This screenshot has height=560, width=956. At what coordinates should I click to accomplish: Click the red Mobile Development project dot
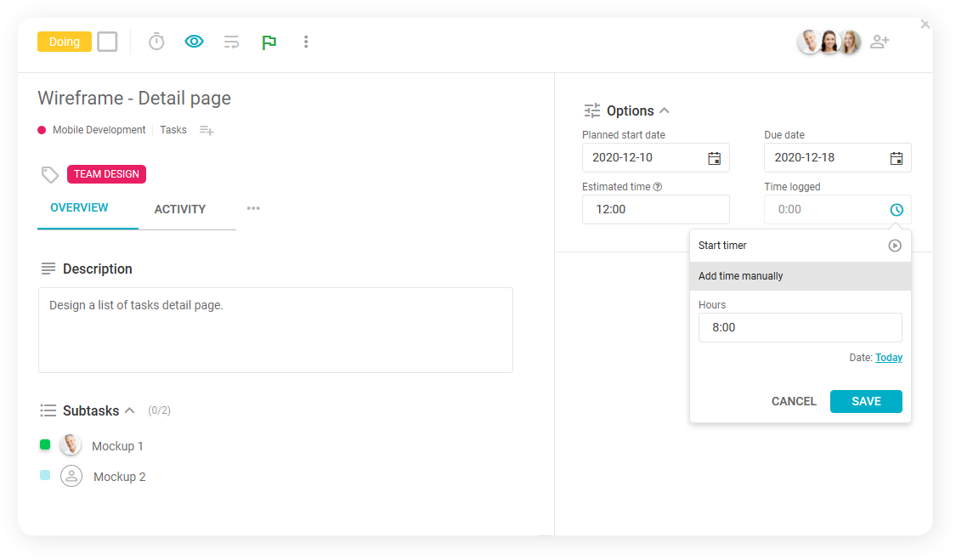point(42,130)
